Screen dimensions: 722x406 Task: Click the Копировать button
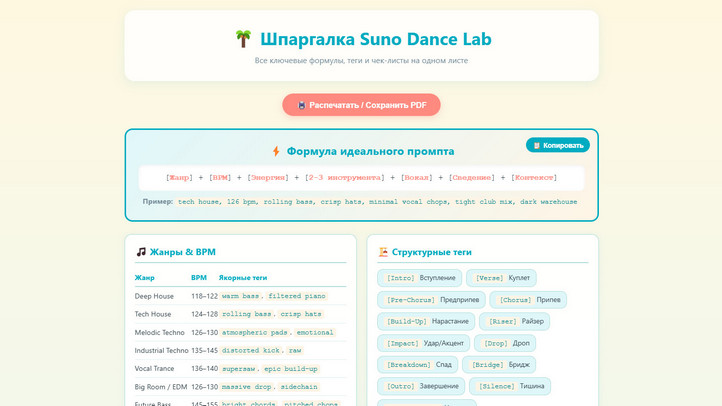pyautogui.click(x=558, y=145)
